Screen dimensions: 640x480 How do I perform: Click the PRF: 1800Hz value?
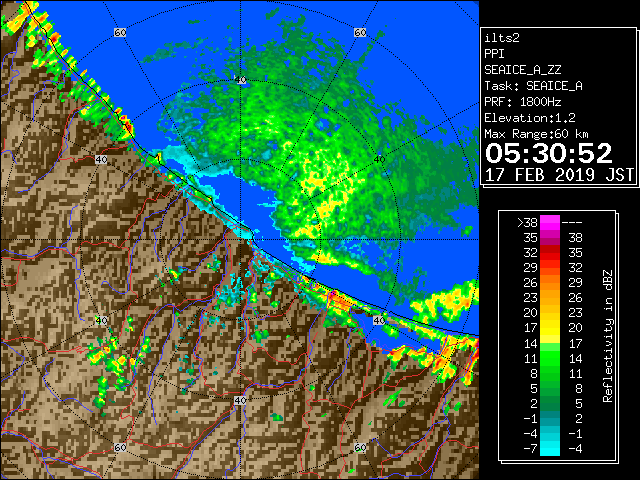click(x=523, y=102)
